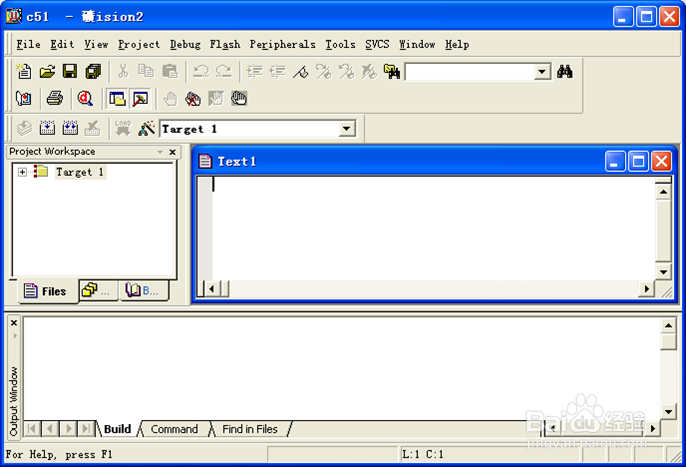
Task: Save the current file via floppy icon
Action: pos(70,71)
